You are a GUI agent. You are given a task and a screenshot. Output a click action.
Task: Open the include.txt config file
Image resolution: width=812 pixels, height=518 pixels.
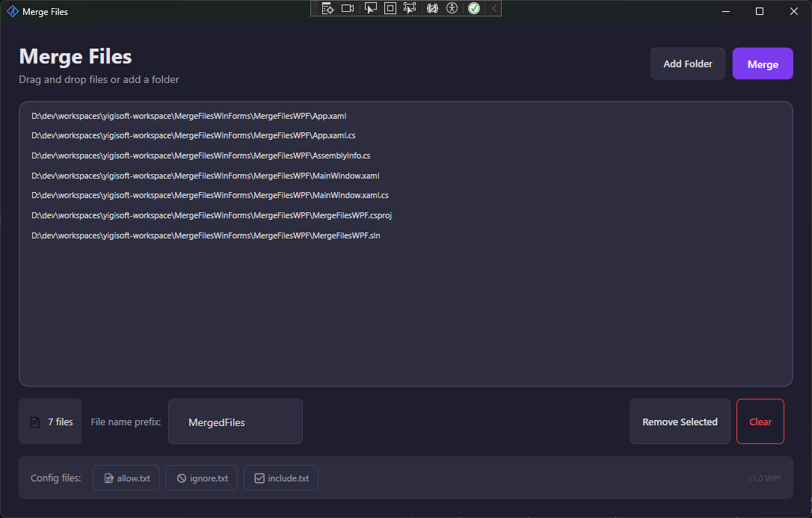tap(280, 478)
